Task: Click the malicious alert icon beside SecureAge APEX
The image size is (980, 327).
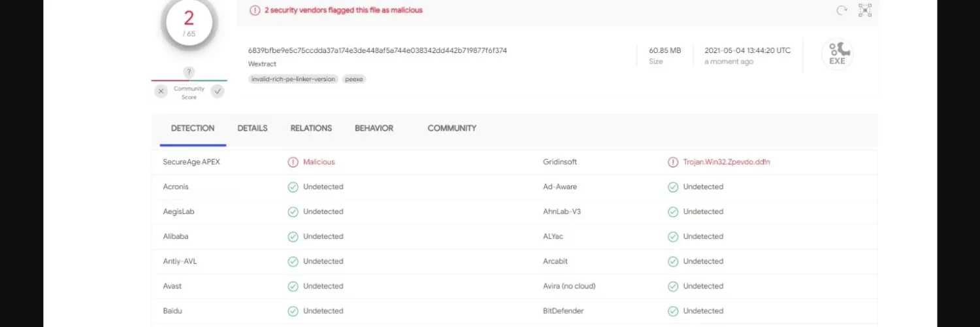Action: [293, 162]
